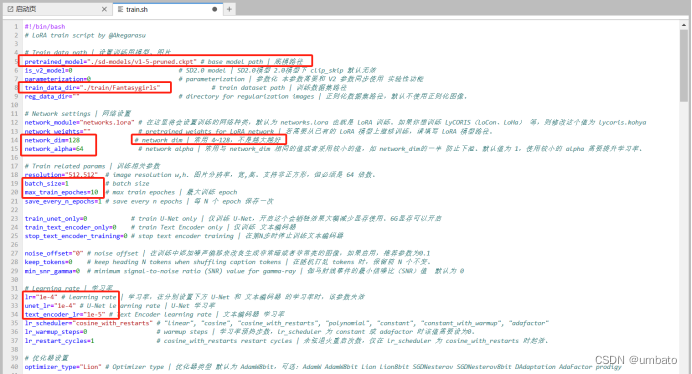Click the max_train_epoches=10 line
Viewport: 692px width, 374px height.
click(61, 193)
